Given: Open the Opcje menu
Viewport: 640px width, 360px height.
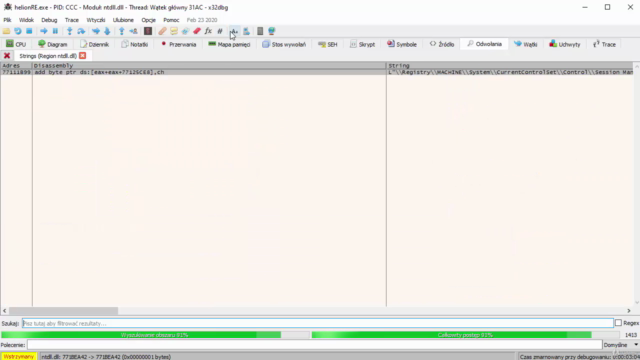Looking at the screenshot, I should pyautogui.click(x=148, y=20).
